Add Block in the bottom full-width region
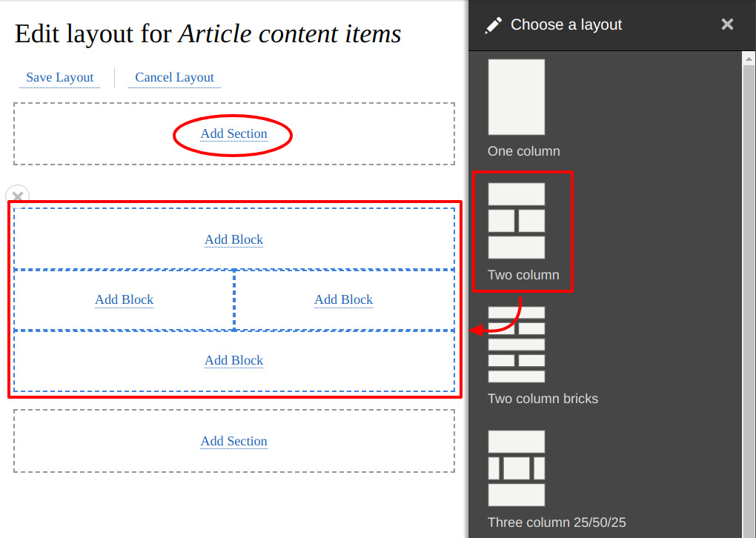This screenshot has height=538, width=756. click(x=233, y=360)
